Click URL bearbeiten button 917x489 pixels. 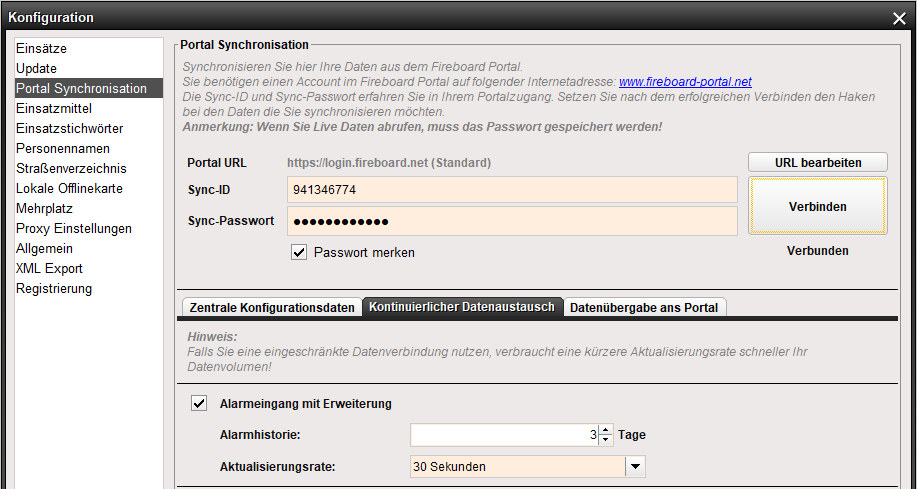point(817,163)
